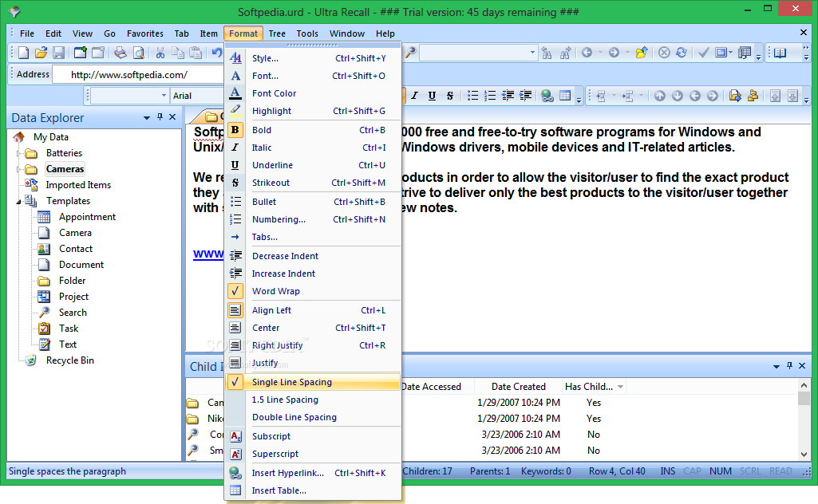Screen dimensions: 818x504
Task: Click the Bullet list toolbar icon
Action: (x=472, y=96)
